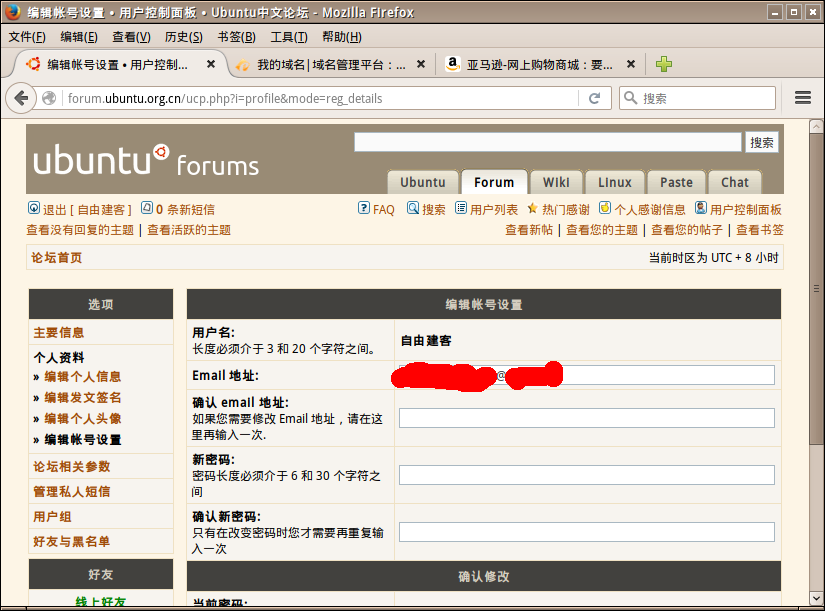825x611 pixels.
Task: Open 论坛相关参数 sidebar link
Action: (72, 467)
